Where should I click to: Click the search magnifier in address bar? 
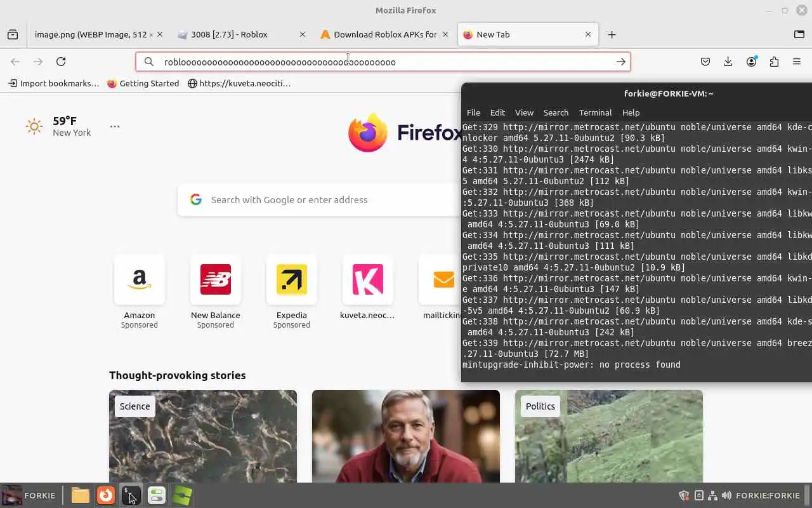149,62
